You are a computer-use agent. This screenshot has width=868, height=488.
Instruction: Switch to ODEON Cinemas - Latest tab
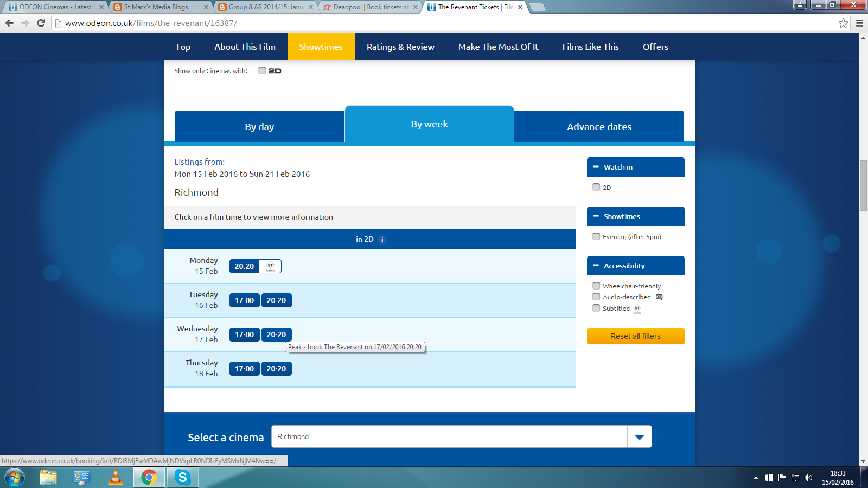click(x=54, y=7)
